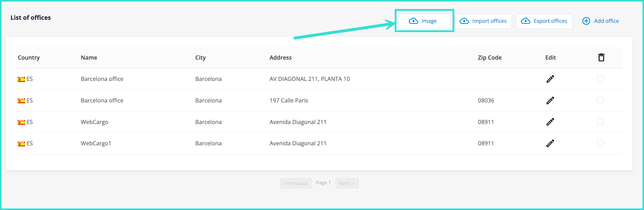644x210 pixels.
Task: Edit the 197 Calle Paris office entry
Action: tap(550, 100)
